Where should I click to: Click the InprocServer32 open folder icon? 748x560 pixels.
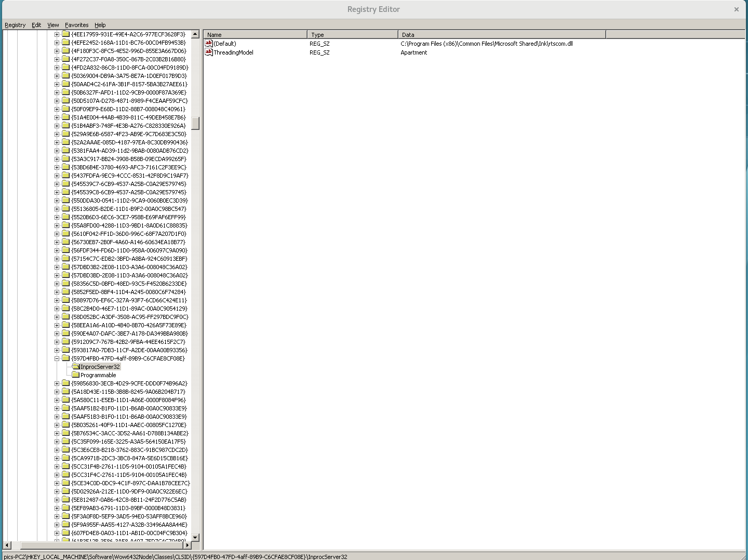[76, 367]
